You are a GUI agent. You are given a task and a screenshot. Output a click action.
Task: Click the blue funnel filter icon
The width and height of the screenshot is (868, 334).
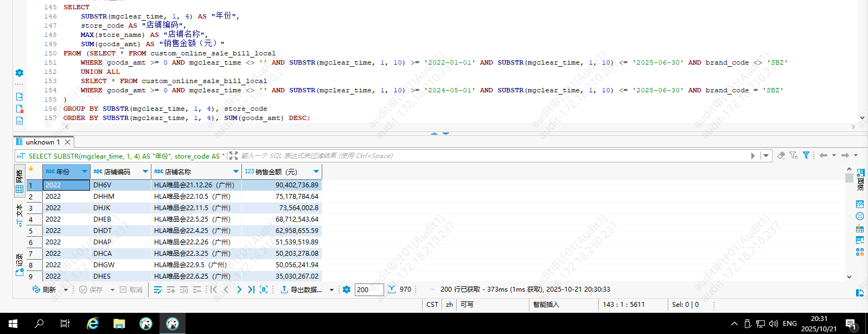(x=806, y=155)
